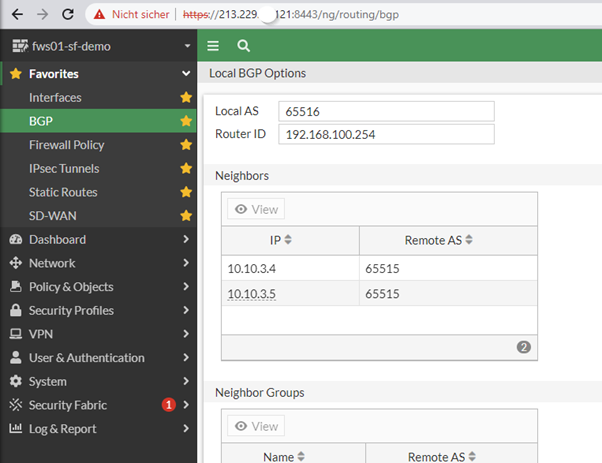Toggle the BGP favorite star
The width and height of the screenshot is (602, 463).
click(x=186, y=121)
